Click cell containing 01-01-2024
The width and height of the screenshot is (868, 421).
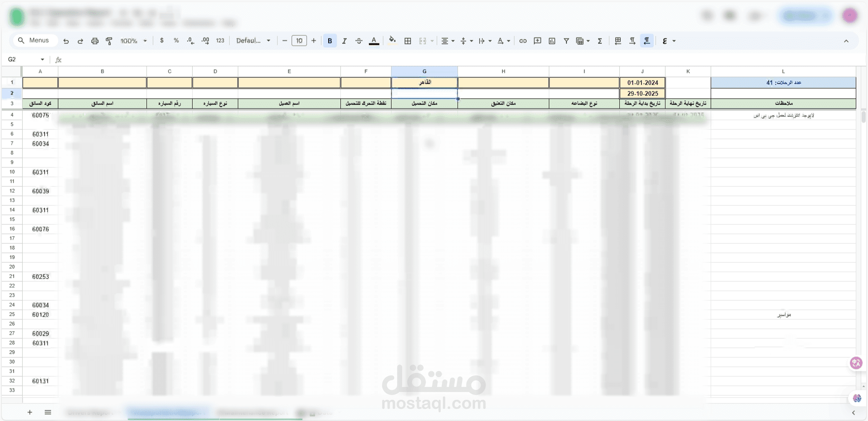[x=642, y=83]
